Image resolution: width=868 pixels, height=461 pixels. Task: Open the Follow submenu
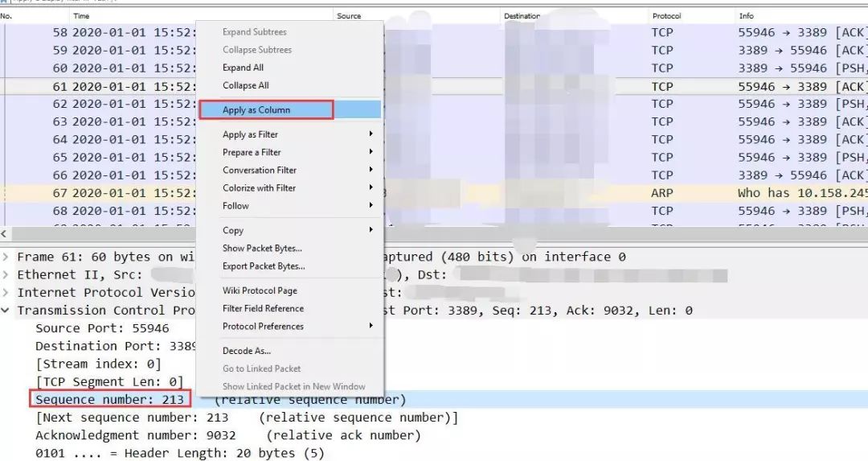(x=290, y=206)
